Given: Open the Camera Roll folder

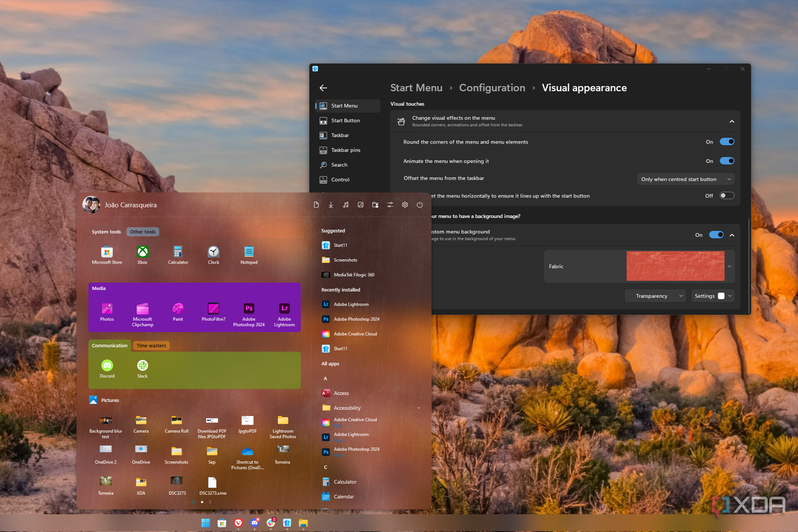Looking at the screenshot, I should coord(176,424).
